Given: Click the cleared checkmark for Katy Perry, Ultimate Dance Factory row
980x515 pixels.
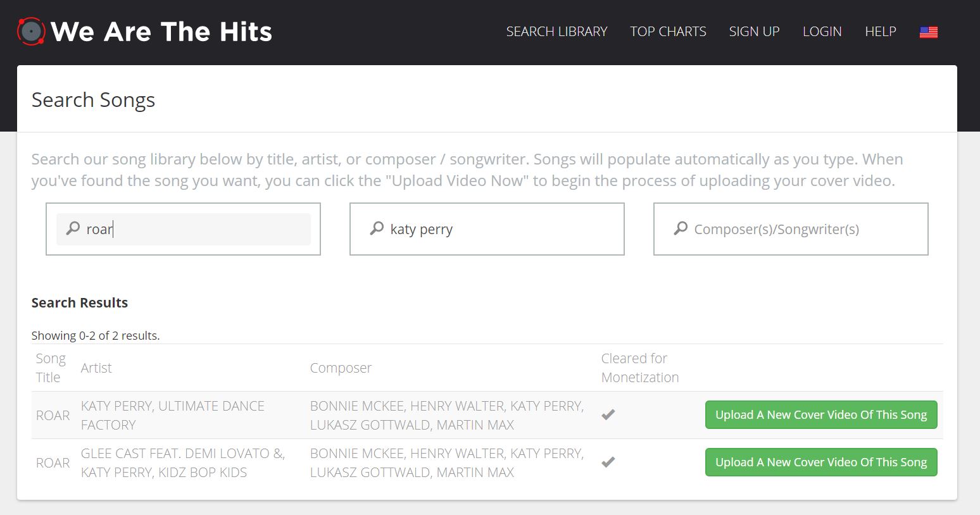Looking at the screenshot, I should click(608, 415).
